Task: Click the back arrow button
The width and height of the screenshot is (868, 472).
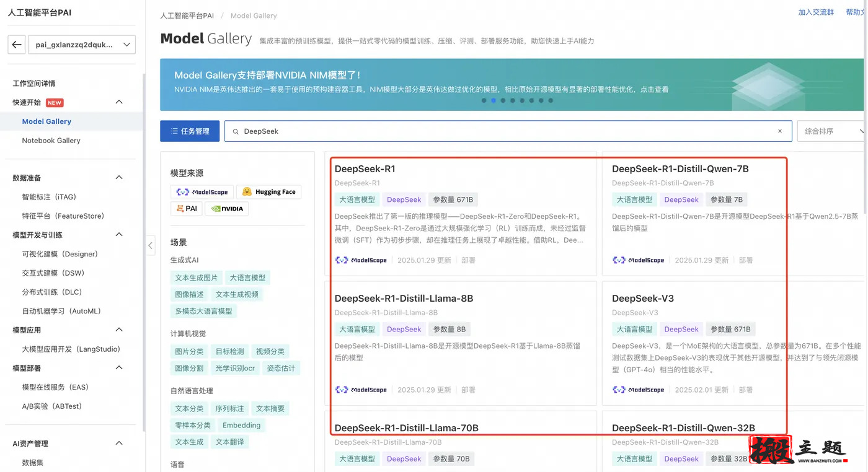Action: point(17,45)
